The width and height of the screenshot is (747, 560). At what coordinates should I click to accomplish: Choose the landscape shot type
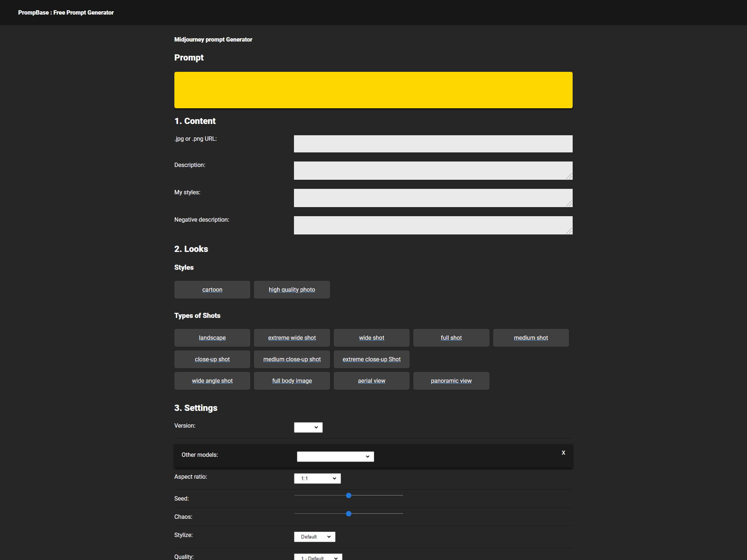tap(212, 338)
